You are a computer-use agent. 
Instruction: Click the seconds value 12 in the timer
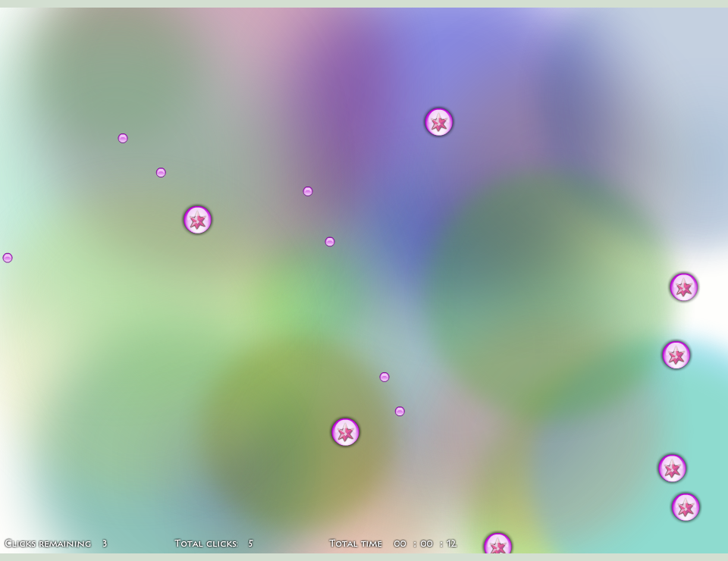pos(452,544)
